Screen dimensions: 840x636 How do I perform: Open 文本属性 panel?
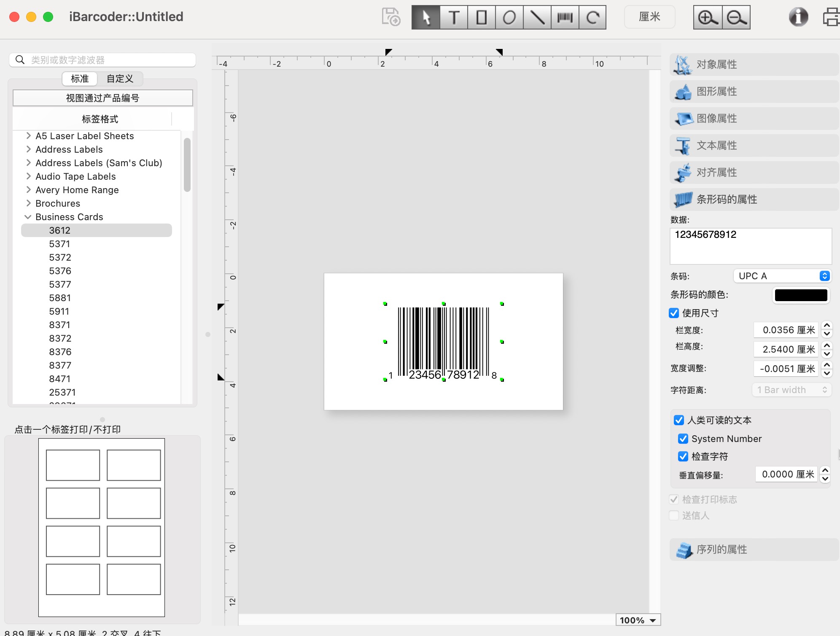[754, 146]
